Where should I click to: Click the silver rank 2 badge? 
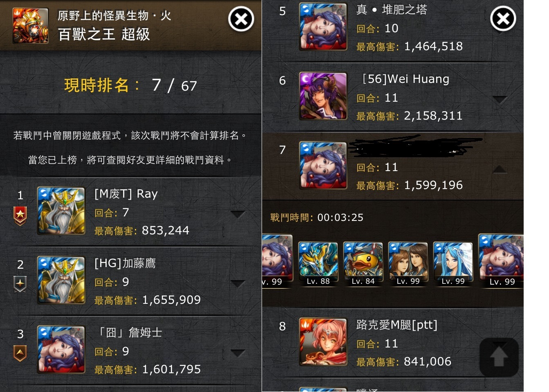20,284
